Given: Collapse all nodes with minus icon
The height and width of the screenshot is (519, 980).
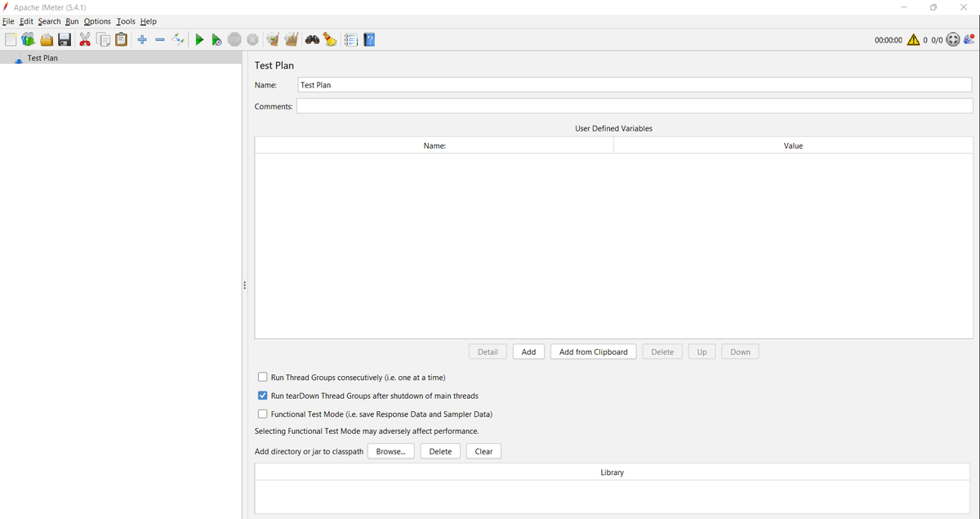Looking at the screenshot, I should [x=160, y=39].
